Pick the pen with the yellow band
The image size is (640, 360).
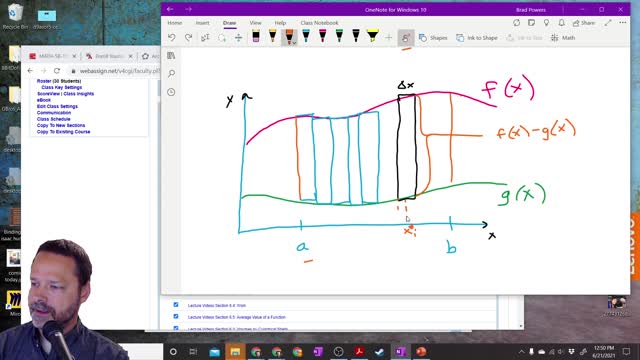pyautogui.click(x=272, y=36)
